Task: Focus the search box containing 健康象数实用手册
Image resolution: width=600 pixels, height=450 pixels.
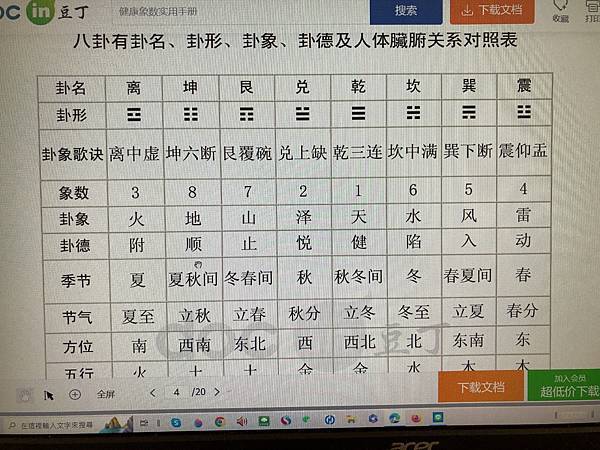Action: pyautogui.click(x=239, y=11)
